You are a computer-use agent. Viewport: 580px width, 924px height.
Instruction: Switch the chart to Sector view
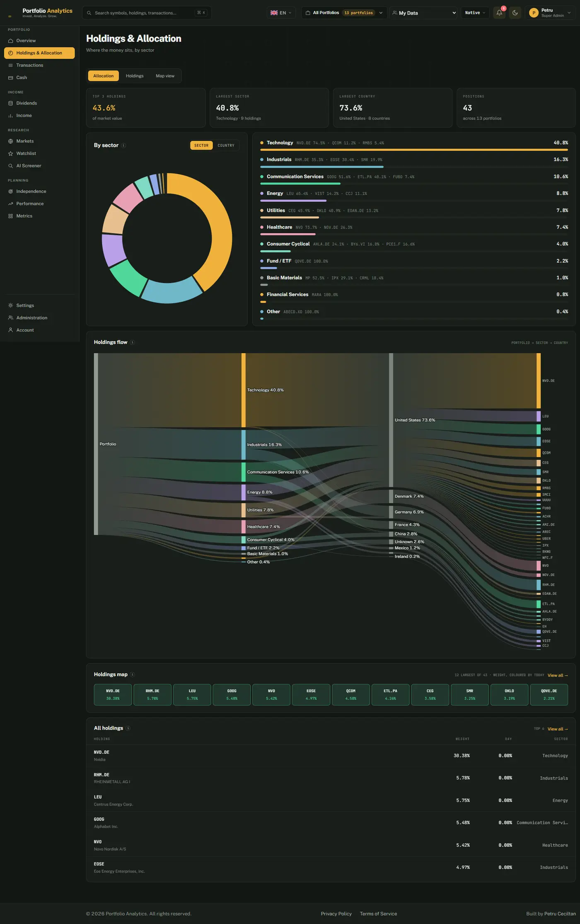point(201,146)
